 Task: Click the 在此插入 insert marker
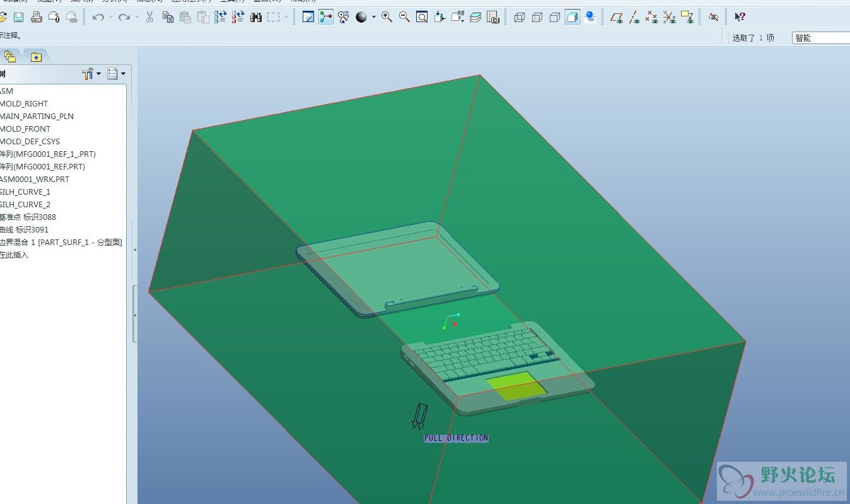[14, 255]
